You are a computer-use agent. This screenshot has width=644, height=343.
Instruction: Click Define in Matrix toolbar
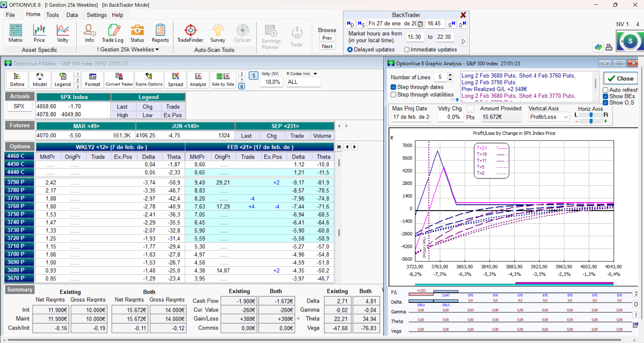point(17,80)
